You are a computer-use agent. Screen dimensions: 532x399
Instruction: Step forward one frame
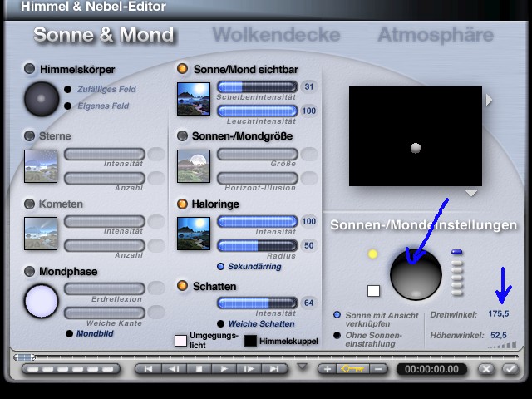click(x=249, y=369)
